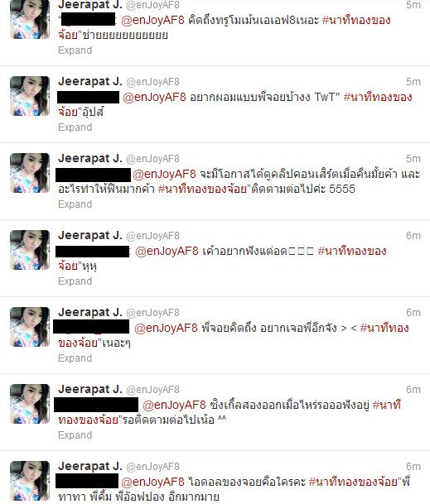Image resolution: width=430 pixels, height=504 pixels.
Task: Click the profile picture of the bottom tweet
Action: (30, 481)
